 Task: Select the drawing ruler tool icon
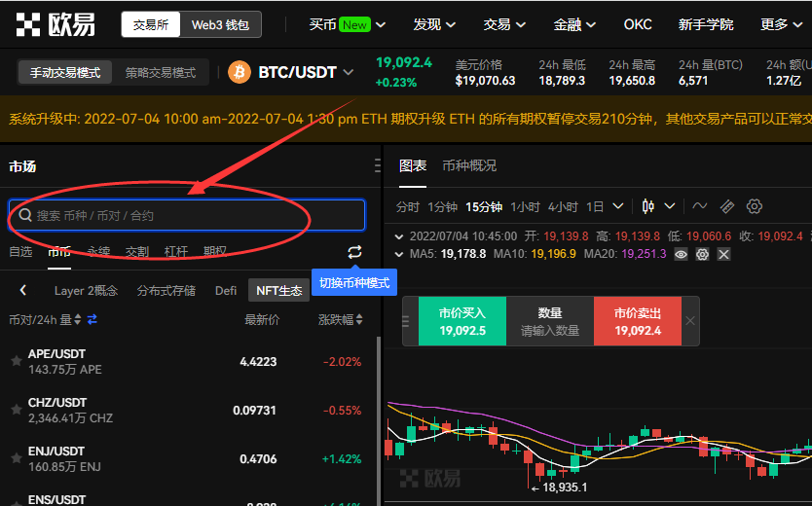click(x=727, y=206)
